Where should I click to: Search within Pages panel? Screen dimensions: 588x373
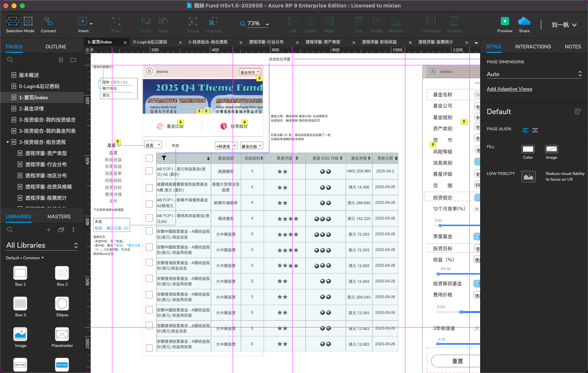point(10,60)
